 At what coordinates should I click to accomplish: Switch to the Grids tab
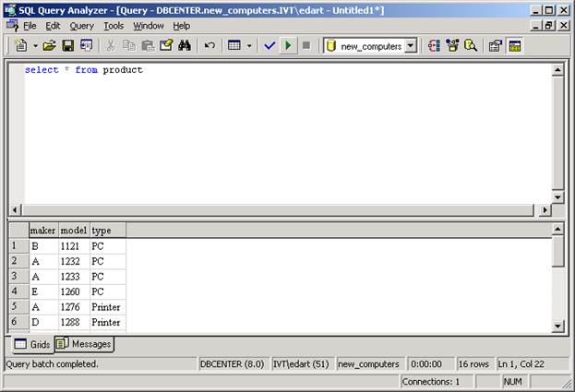pos(32,344)
